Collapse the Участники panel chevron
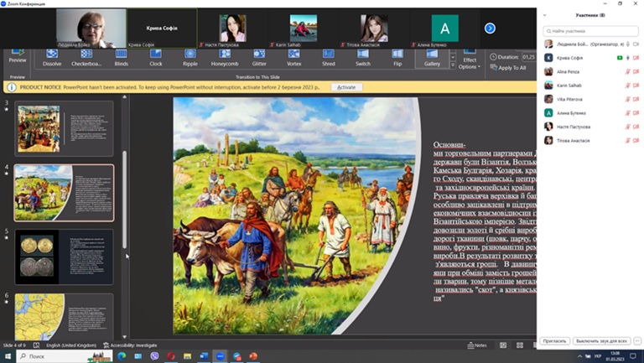The image size is (644, 363). [x=544, y=15]
